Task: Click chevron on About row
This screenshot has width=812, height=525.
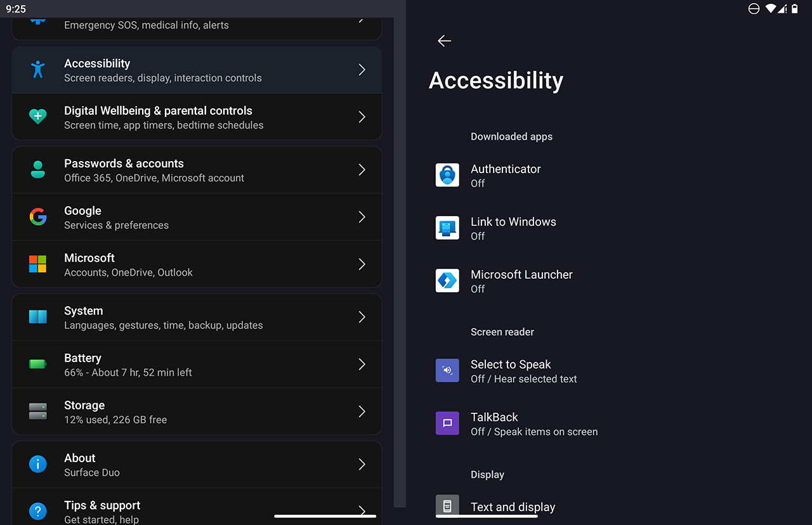Action: (362, 464)
